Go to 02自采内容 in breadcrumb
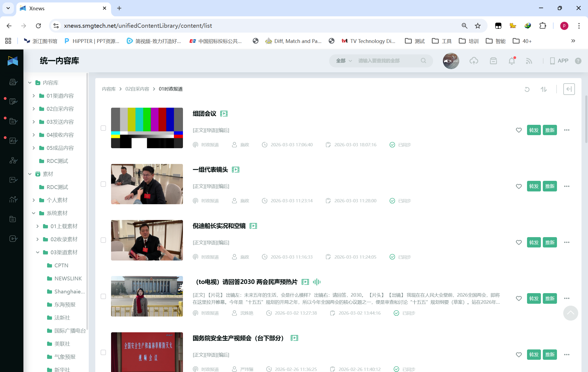 [137, 89]
